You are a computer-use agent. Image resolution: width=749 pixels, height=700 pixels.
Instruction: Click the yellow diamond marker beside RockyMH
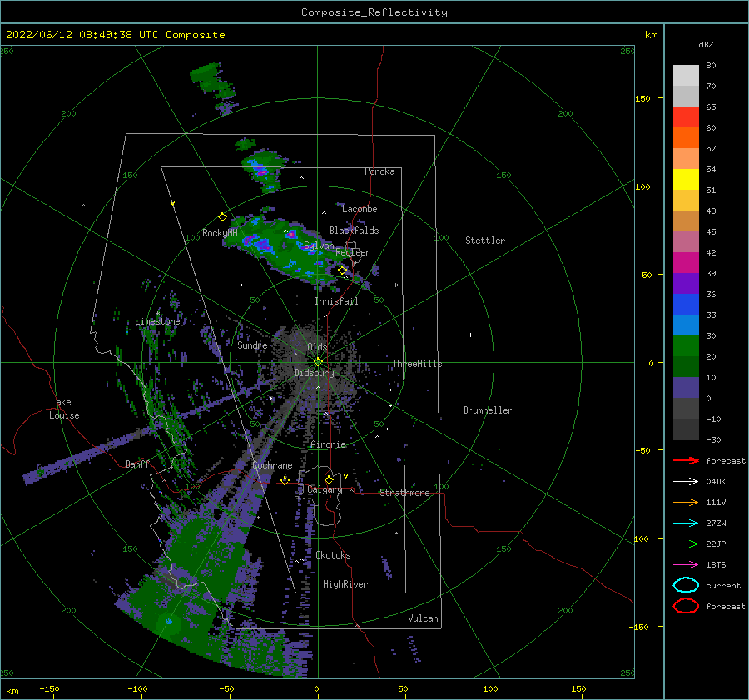[x=222, y=217]
